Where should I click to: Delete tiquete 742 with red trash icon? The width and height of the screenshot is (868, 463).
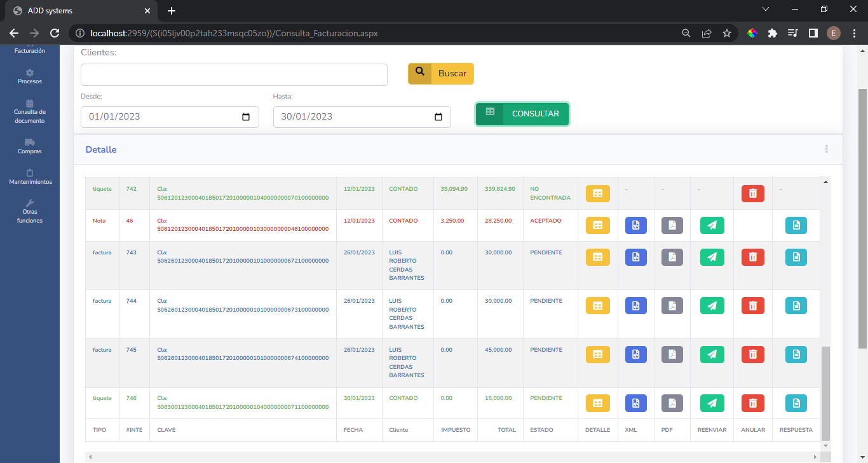753,193
